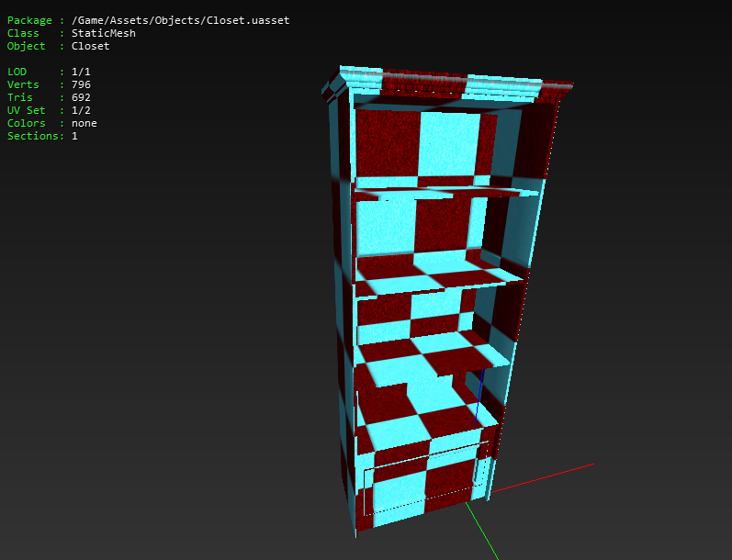
Task: Click the Closet object name value
Action: [90, 46]
